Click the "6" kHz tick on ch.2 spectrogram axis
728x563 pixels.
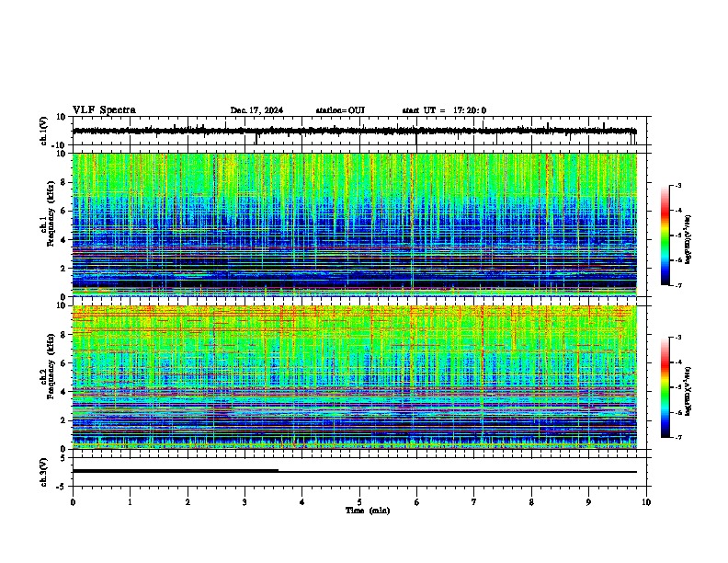64,363
